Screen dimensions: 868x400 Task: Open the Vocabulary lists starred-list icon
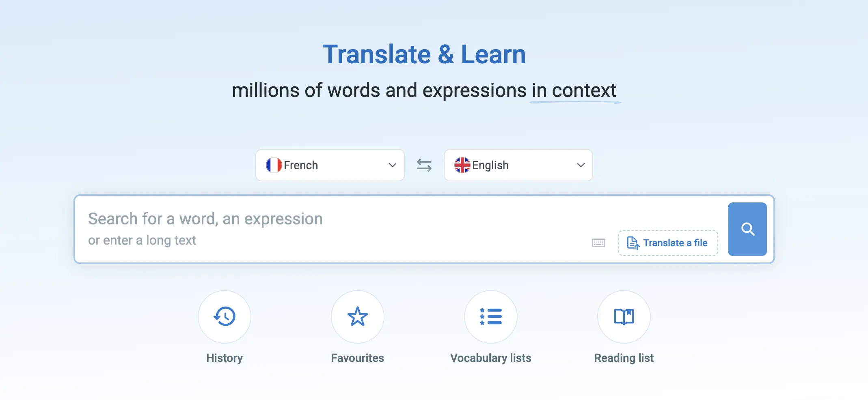coord(491,316)
